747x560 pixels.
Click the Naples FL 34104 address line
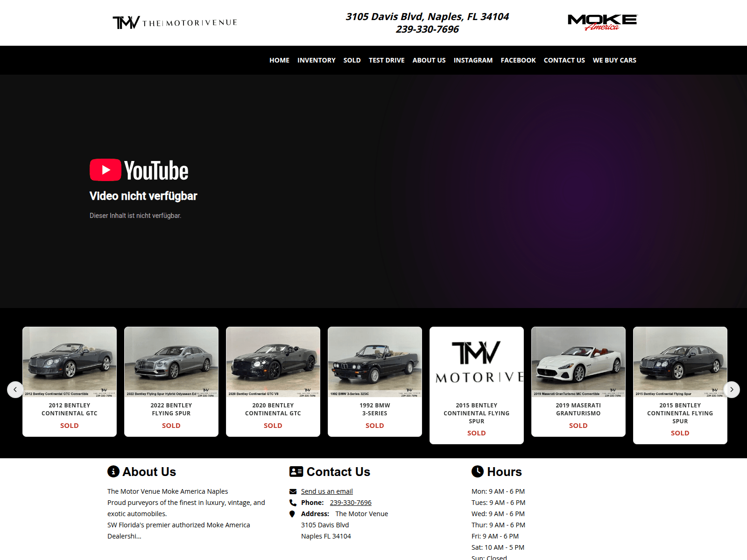[326, 536]
